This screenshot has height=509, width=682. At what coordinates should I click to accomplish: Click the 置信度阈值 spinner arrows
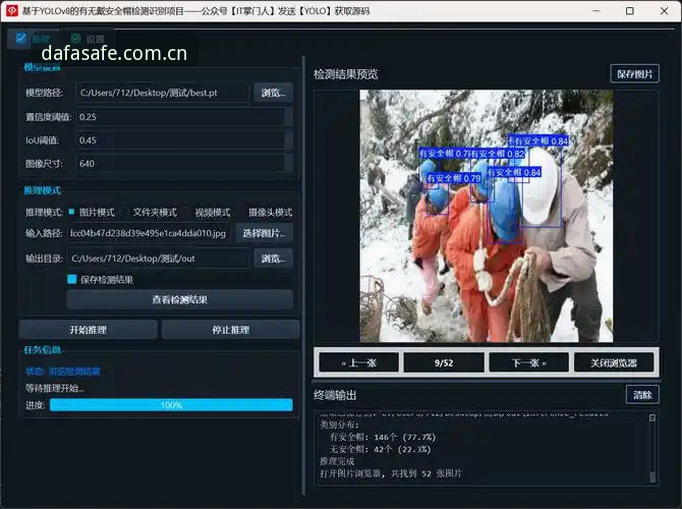(x=288, y=117)
